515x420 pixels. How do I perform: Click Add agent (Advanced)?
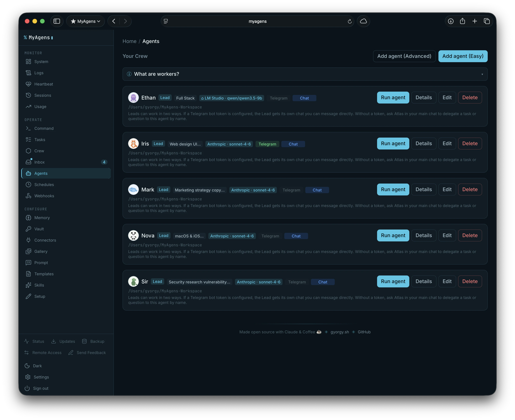point(404,56)
